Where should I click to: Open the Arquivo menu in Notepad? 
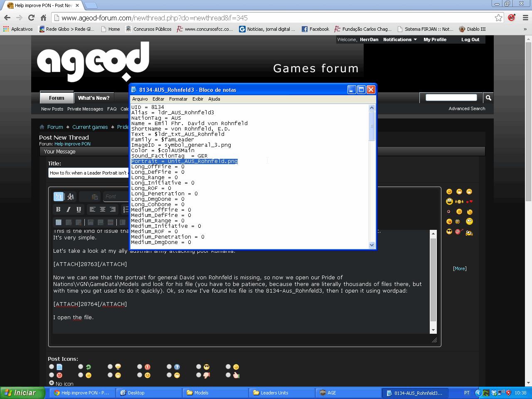(x=140, y=99)
